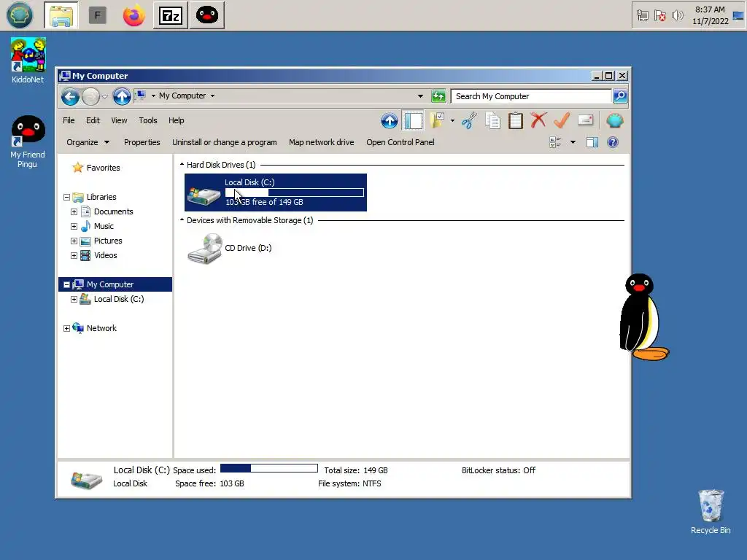Click the Cut scissors icon
The height and width of the screenshot is (560, 747).
pyautogui.click(x=469, y=120)
